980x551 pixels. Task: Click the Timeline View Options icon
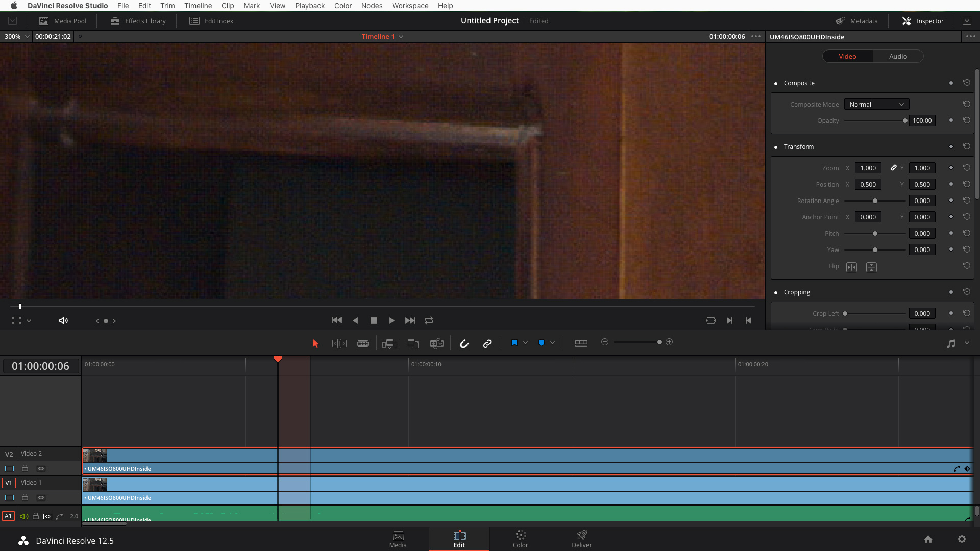coord(581,343)
